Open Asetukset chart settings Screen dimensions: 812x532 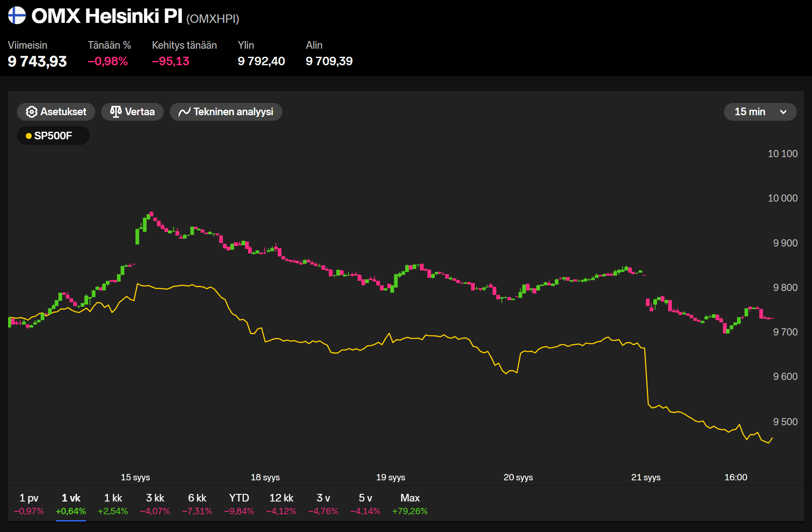pos(56,112)
